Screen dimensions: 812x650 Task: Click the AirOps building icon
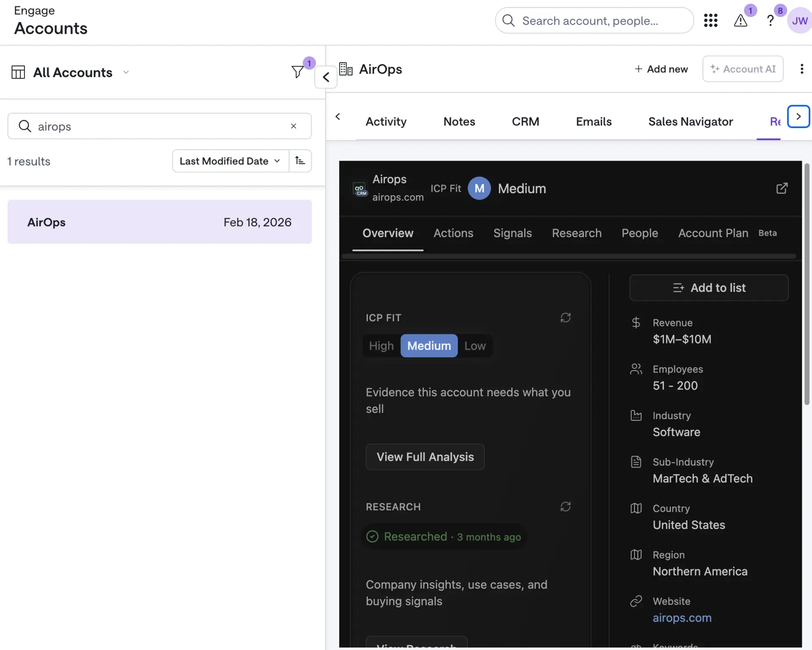click(x=346, y=69)
